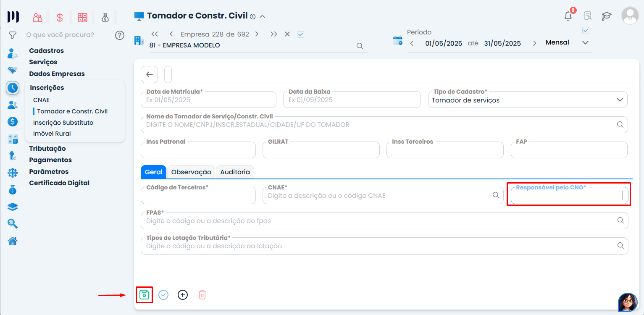Select Imóvel Rural in the submenu

tap(52, 134)
